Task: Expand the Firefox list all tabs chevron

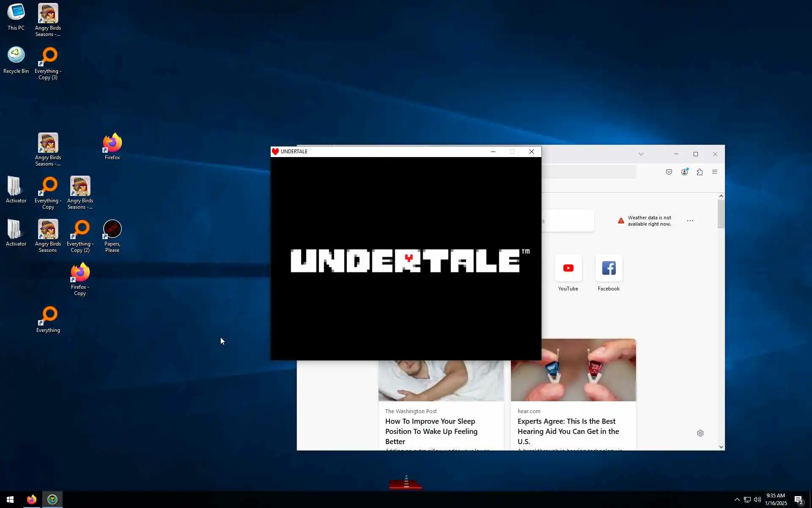Action: [641, 154]
